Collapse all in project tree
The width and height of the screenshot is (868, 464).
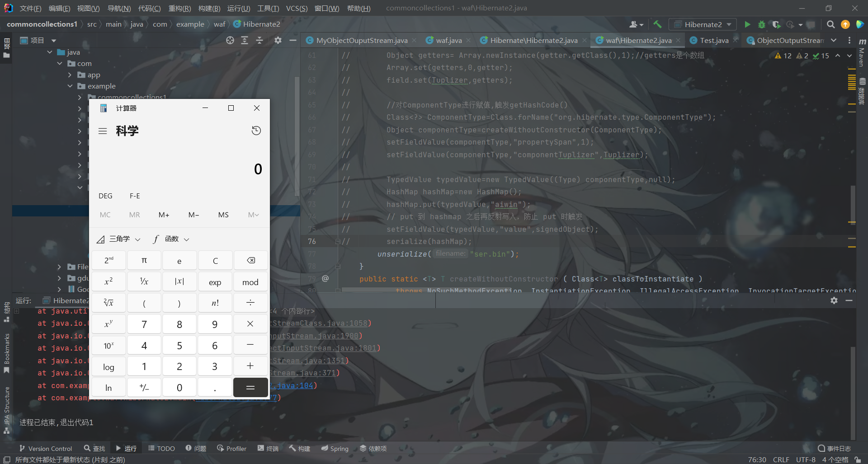tap(259, 40)
